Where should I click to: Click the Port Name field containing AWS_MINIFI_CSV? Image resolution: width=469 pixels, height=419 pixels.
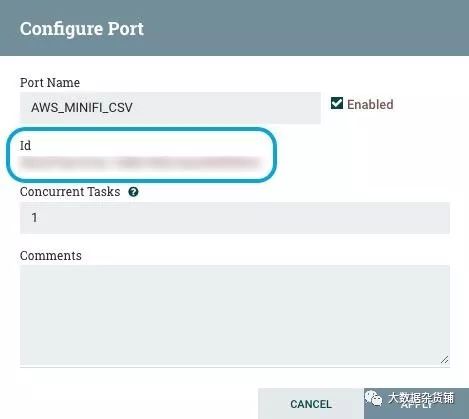170,108
